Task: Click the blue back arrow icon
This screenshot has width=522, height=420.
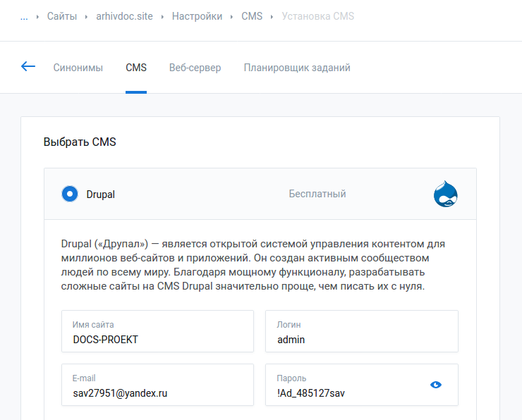Action: [28, 66]
